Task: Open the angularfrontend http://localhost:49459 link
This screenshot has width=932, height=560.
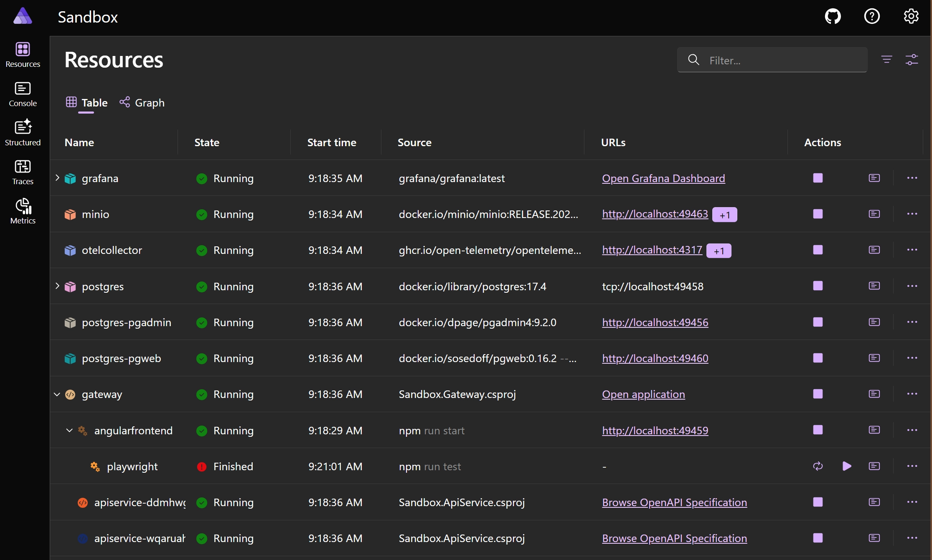Action: [655, 431]
